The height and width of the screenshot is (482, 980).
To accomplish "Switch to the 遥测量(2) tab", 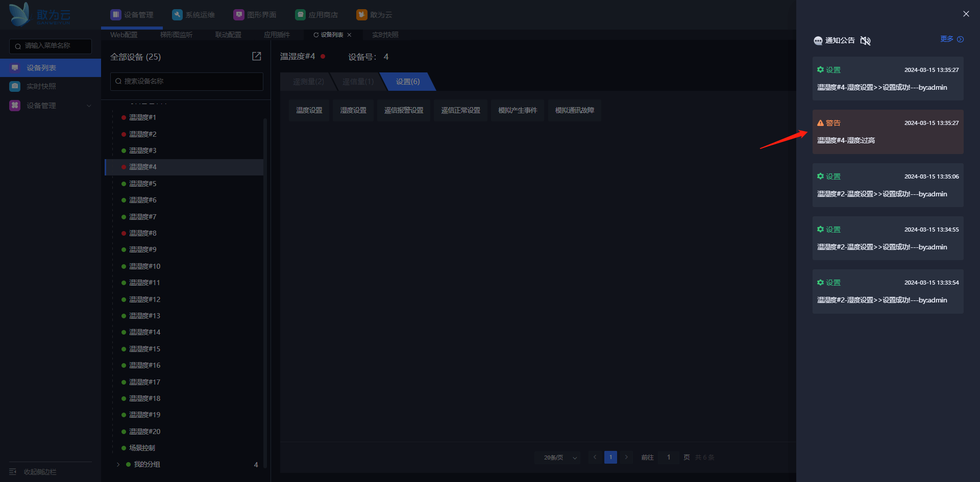I will [x=308, y=82].
